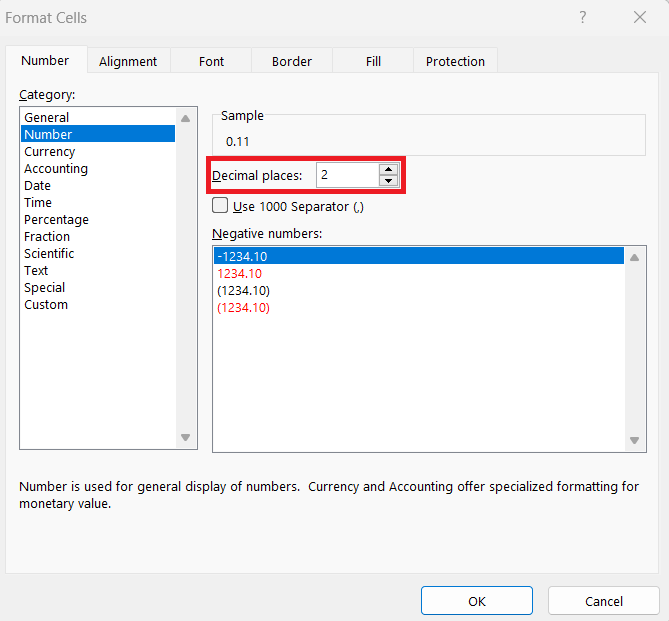Choose the Fraction category
Image resolution: width=669 pixels, height=621 pixels.
click(x=98, y=236)
